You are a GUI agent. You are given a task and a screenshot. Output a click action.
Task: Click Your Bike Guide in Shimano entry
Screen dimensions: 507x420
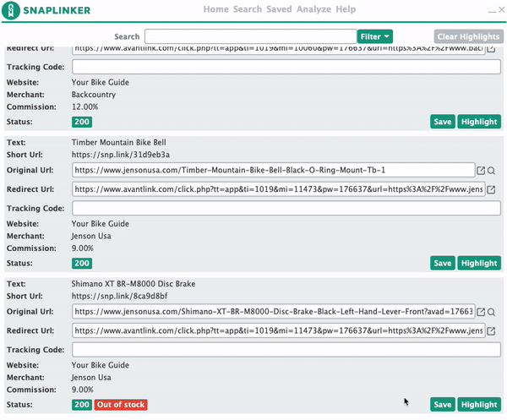101,365
